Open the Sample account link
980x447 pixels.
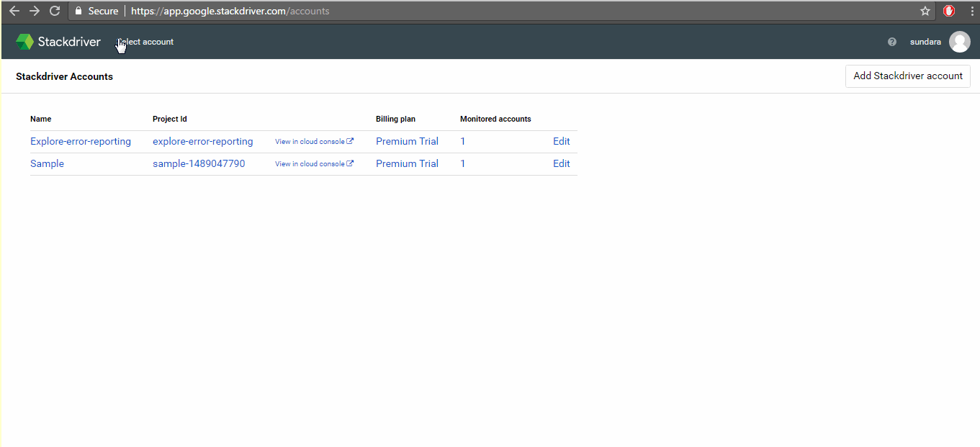tap(47, 163)
